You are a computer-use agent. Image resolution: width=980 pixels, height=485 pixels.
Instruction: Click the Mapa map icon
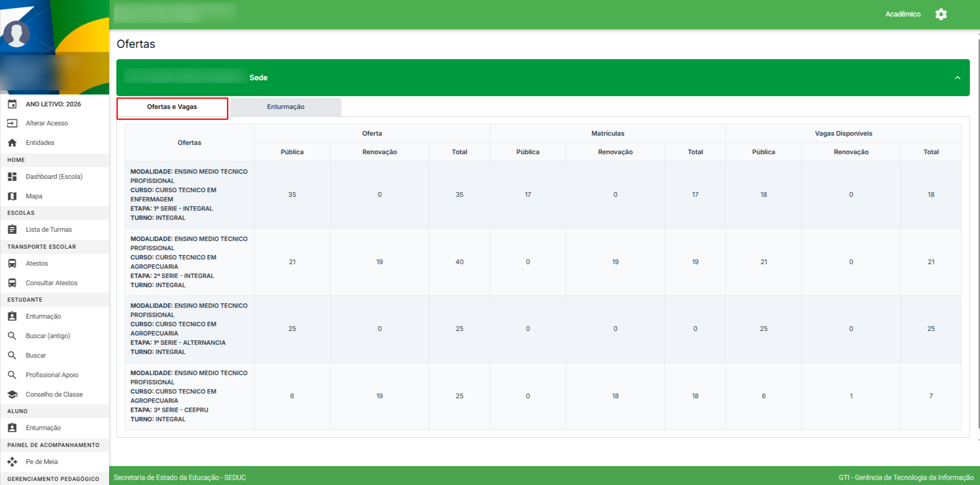tap(12, 196)
